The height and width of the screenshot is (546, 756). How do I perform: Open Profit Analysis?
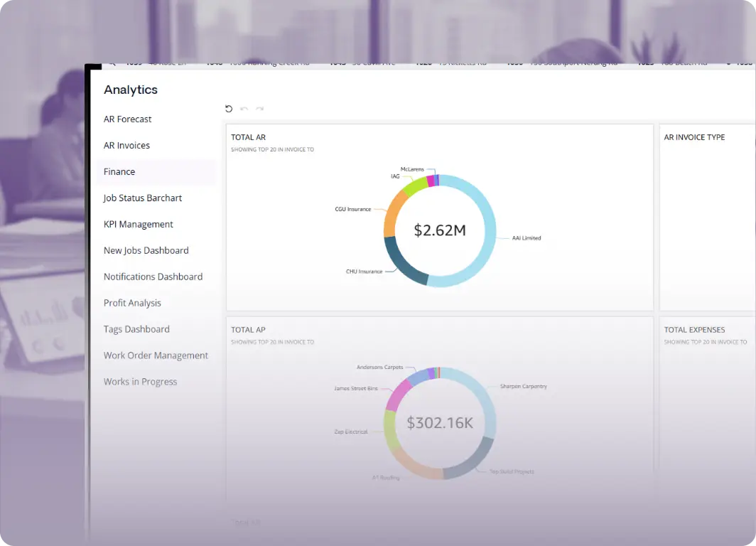coord(131,303)
